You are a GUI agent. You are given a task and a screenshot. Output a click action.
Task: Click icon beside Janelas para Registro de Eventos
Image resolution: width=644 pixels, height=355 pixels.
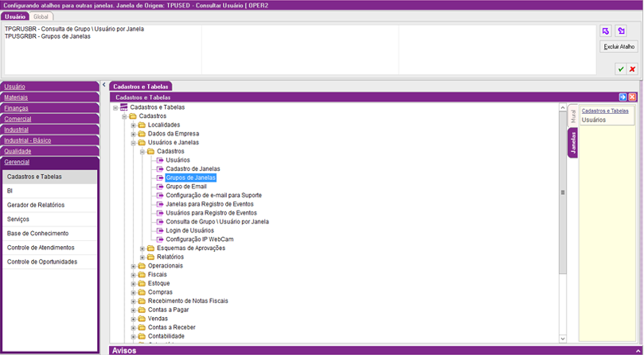(x=160, y=204)
